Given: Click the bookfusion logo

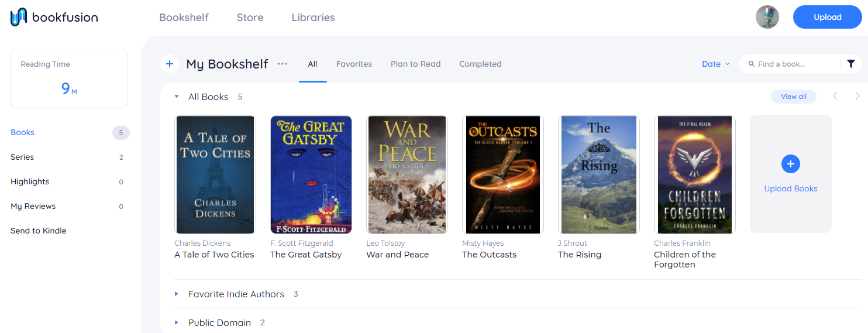Looking at the screenshot, I should tap(54, 17).
